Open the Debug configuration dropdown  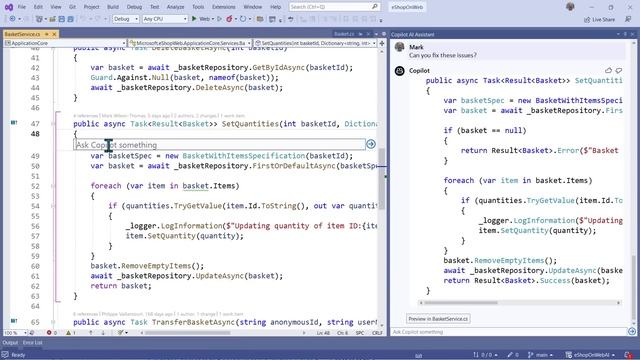[x=126, y=19]
